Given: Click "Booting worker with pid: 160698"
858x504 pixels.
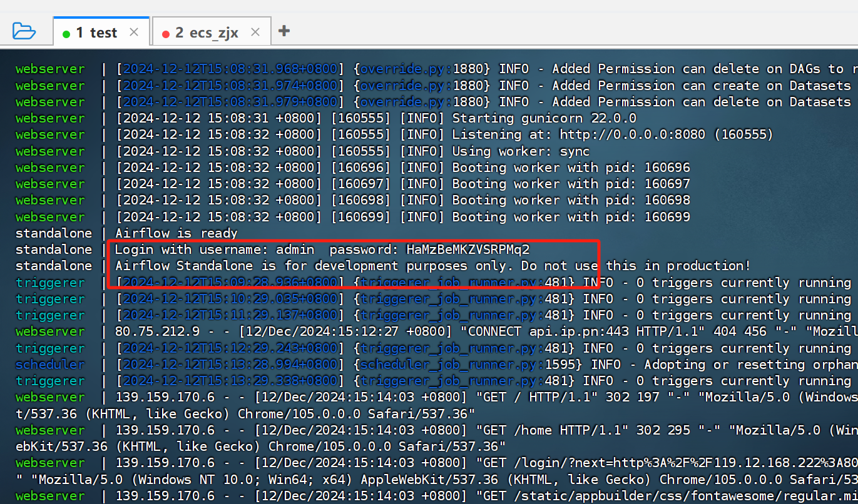Looking at the screenshot, I should [571, 200].
